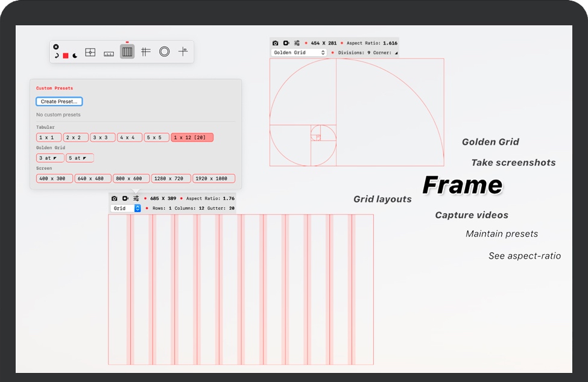Screen dimensions: 588x382
Task: Choose the 5 at corner Golden Grid preset
Action: pyautogui.click(x=80, y=158)
